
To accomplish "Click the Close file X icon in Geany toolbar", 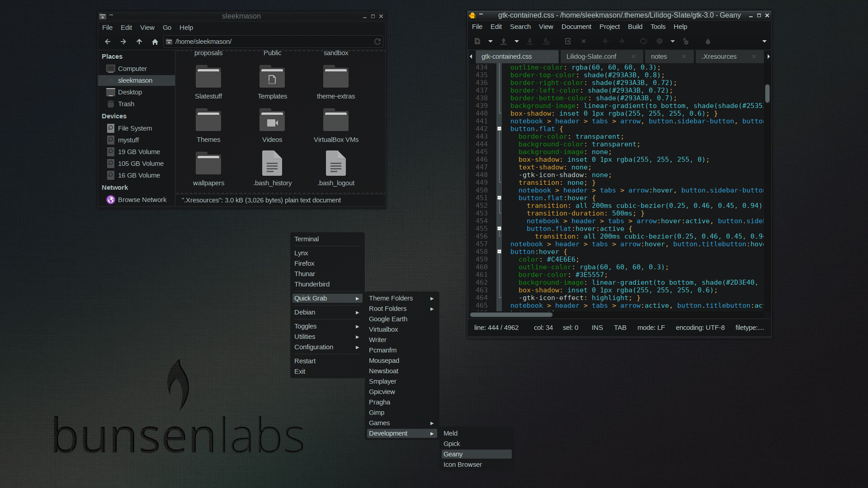I will click(584, 41).
